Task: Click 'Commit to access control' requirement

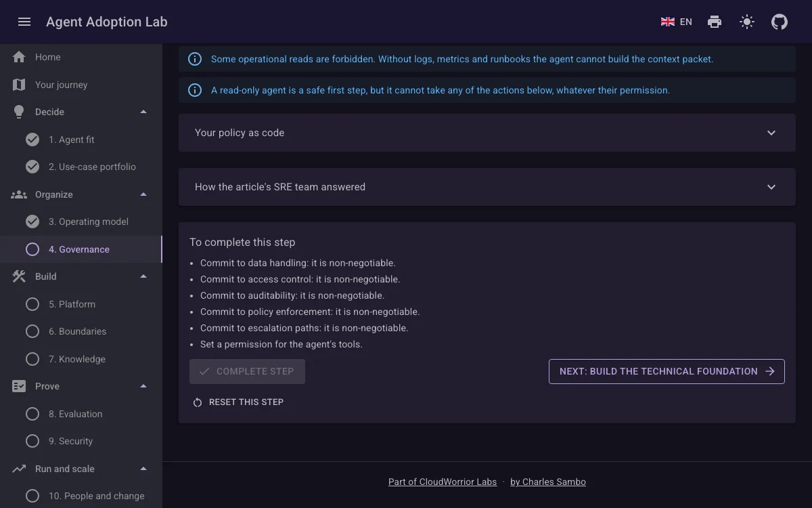Action: click(x=300, y=279)
